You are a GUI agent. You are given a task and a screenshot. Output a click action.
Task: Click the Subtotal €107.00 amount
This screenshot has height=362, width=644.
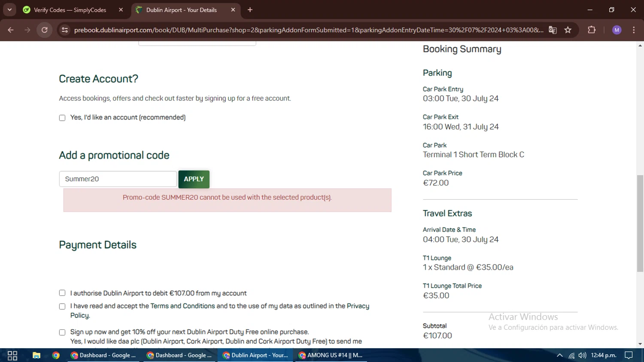tap(437, 336)
